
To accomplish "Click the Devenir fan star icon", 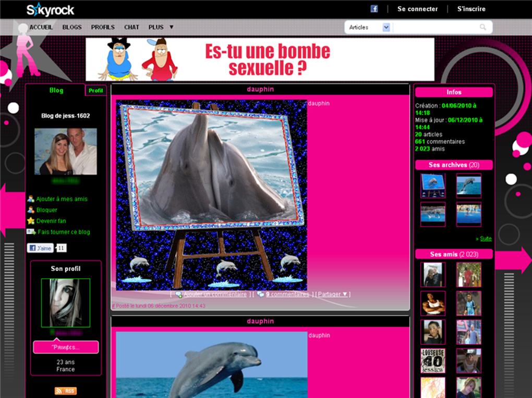I will pos(31,221).
